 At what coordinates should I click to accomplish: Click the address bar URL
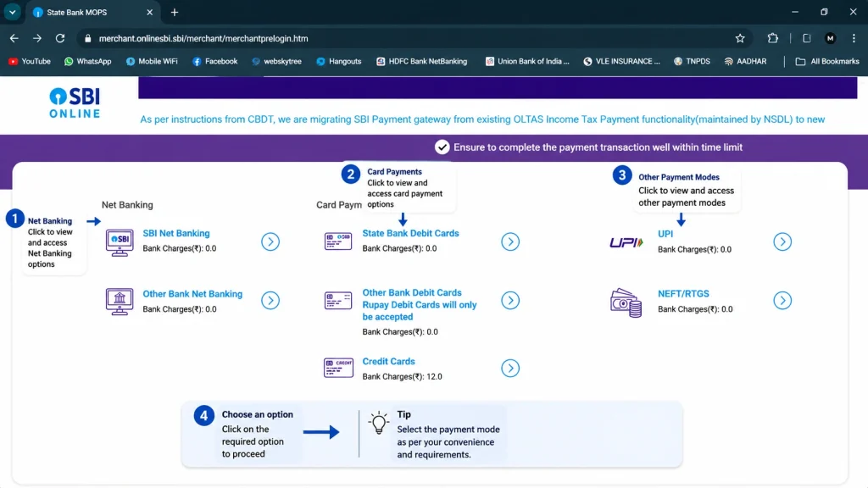coord(203,39)
